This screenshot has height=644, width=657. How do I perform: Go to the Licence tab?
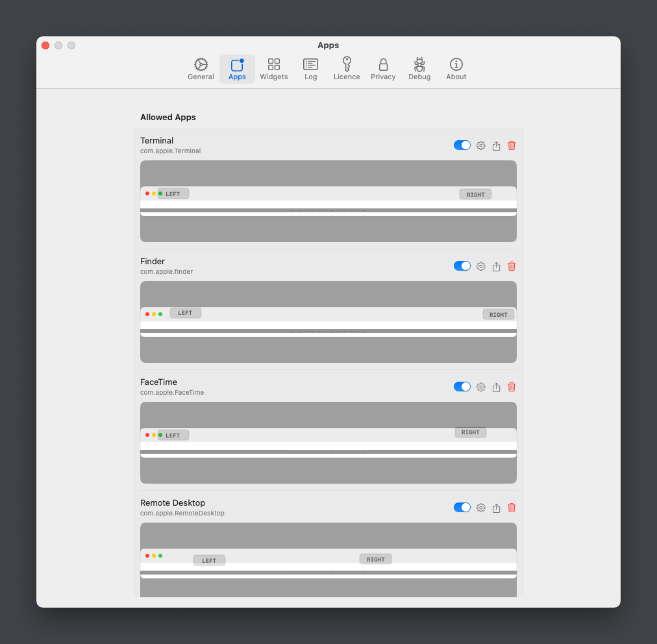(347, 69)
